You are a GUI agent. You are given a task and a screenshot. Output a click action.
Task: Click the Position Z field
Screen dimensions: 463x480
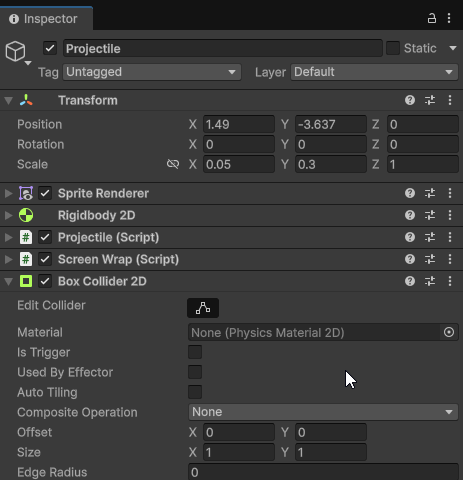pos(423,124)
